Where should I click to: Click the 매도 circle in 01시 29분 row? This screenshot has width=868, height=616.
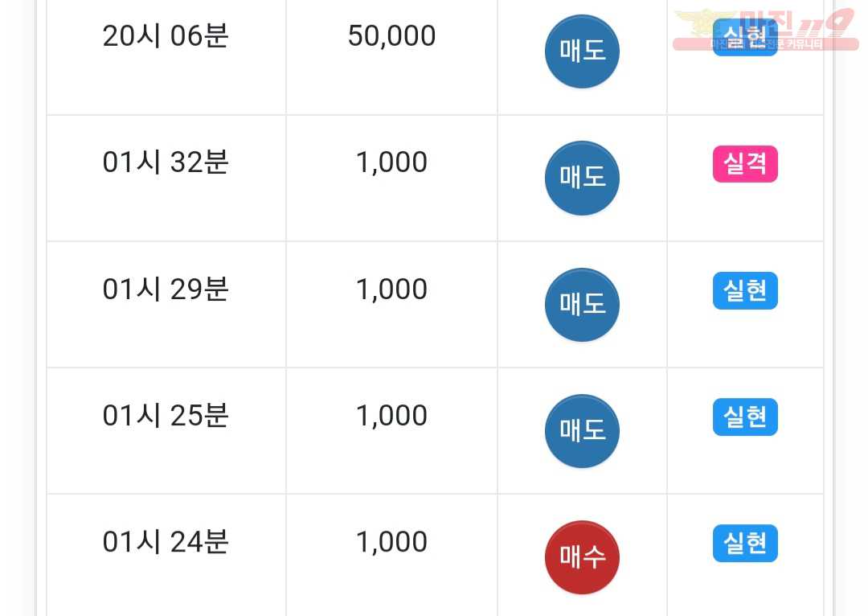(x=582, y=305)
